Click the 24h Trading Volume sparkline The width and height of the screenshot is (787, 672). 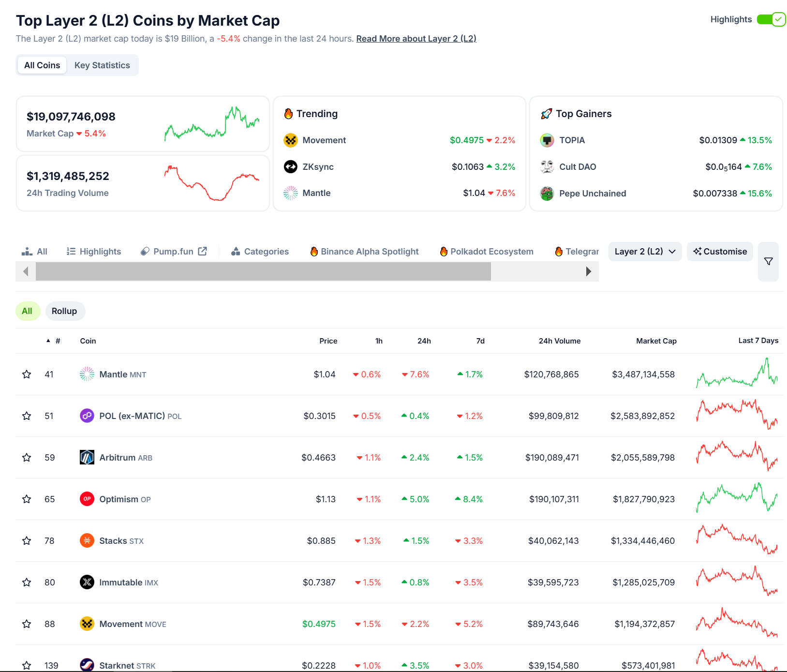click(x=212, y=183)
